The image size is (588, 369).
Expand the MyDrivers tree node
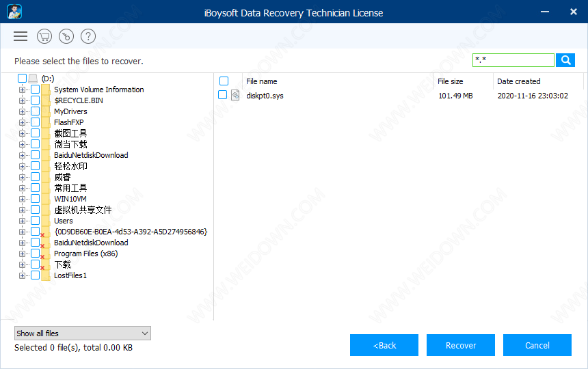point(22,111)
